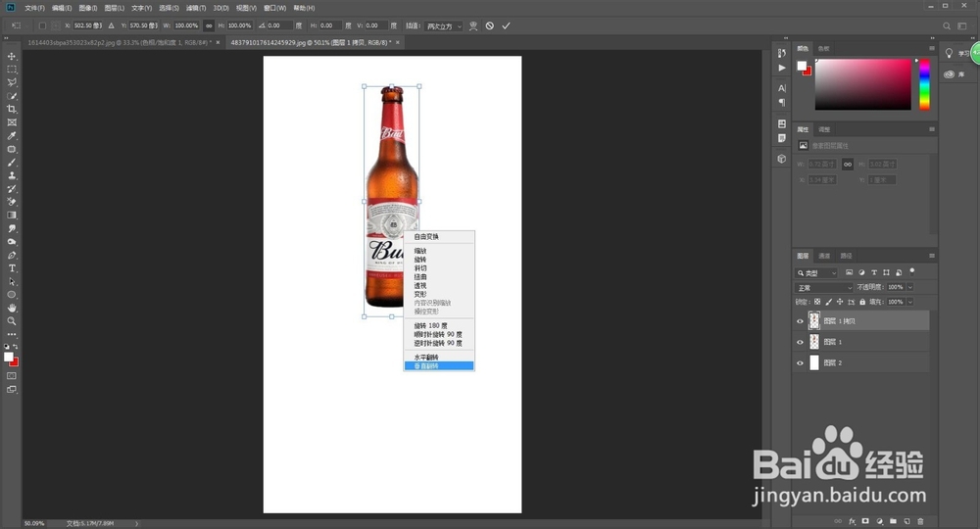Open the 图像(I) menu

click(x=88, y=8)
